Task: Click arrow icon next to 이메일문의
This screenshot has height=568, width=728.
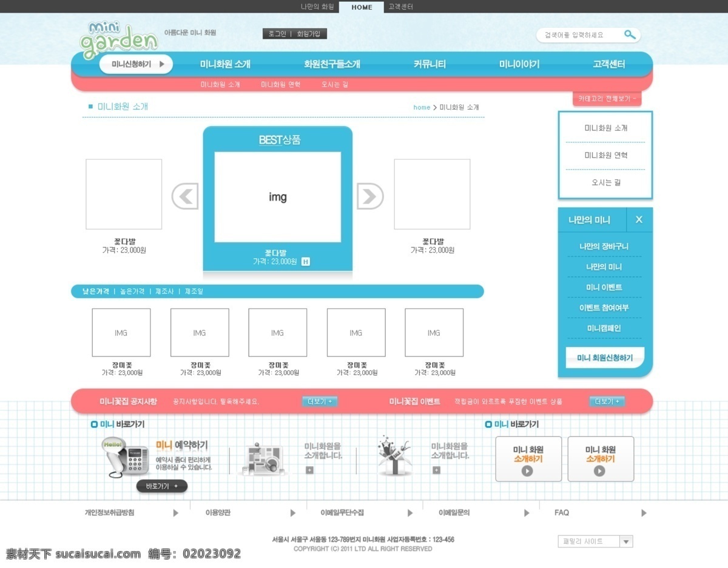Action: (527, 513)
